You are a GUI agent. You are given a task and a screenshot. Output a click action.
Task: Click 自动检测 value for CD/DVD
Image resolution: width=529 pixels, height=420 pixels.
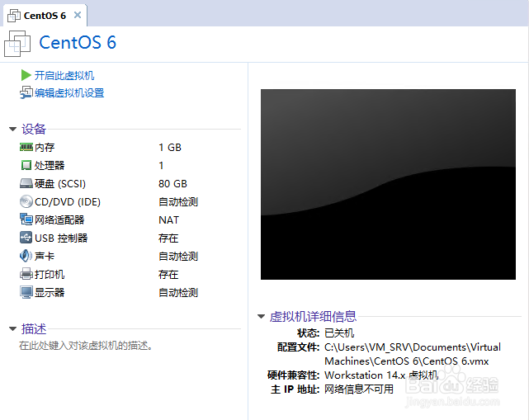(178, 201)
